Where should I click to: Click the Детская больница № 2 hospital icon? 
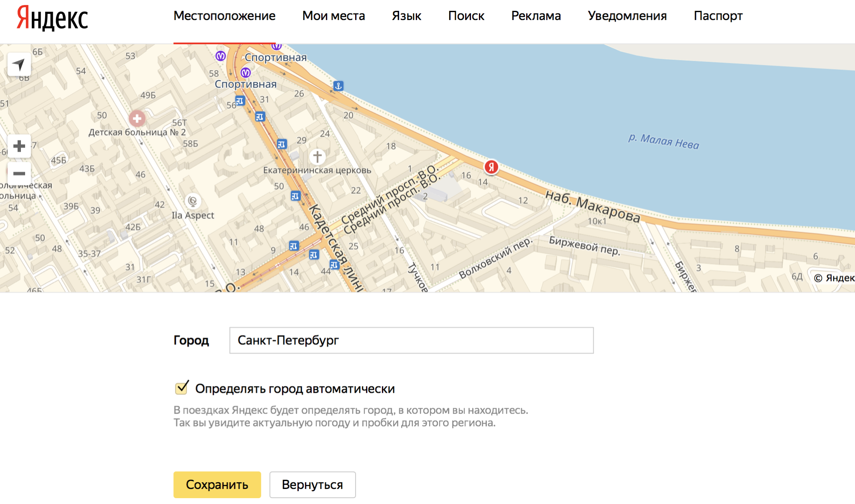[x=137, y=119]
